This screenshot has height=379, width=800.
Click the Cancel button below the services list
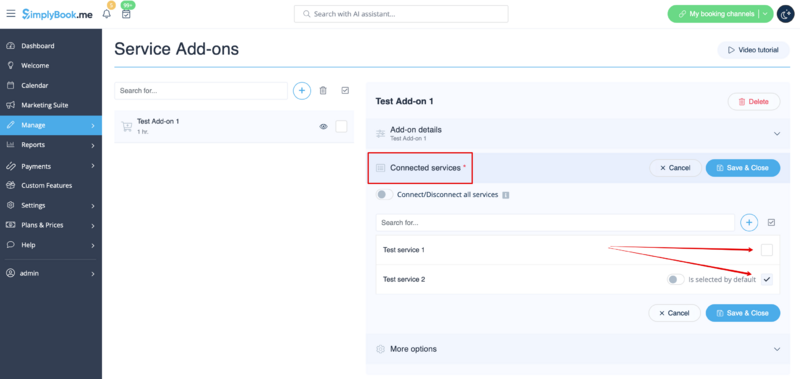tap(674, 313)
